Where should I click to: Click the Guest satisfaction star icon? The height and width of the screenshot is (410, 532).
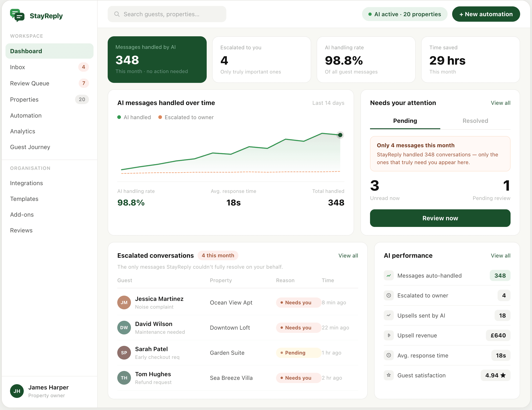389,375
